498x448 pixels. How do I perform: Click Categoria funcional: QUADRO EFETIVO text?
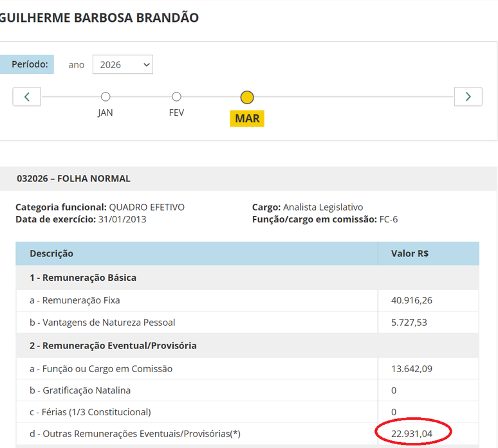click(100, 207)
